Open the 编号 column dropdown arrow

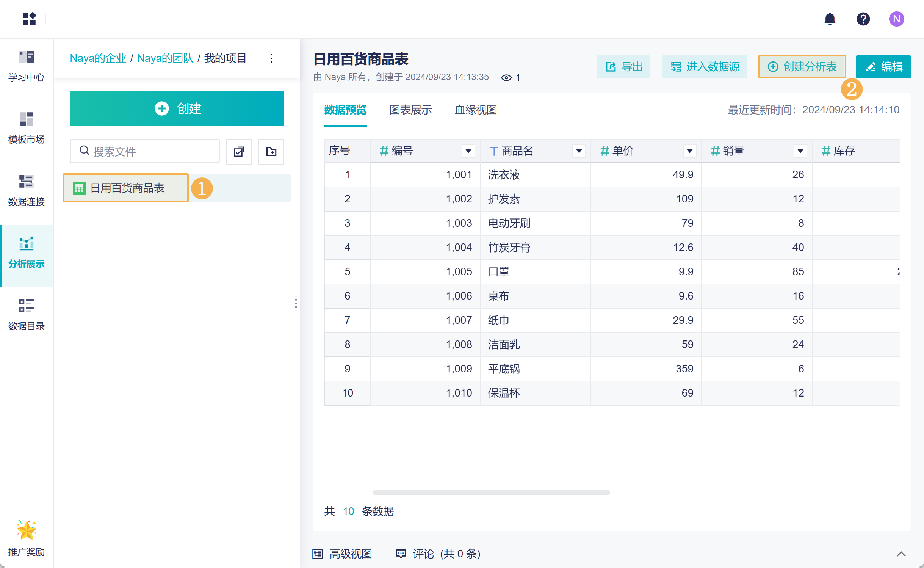[x=468, y=151]
